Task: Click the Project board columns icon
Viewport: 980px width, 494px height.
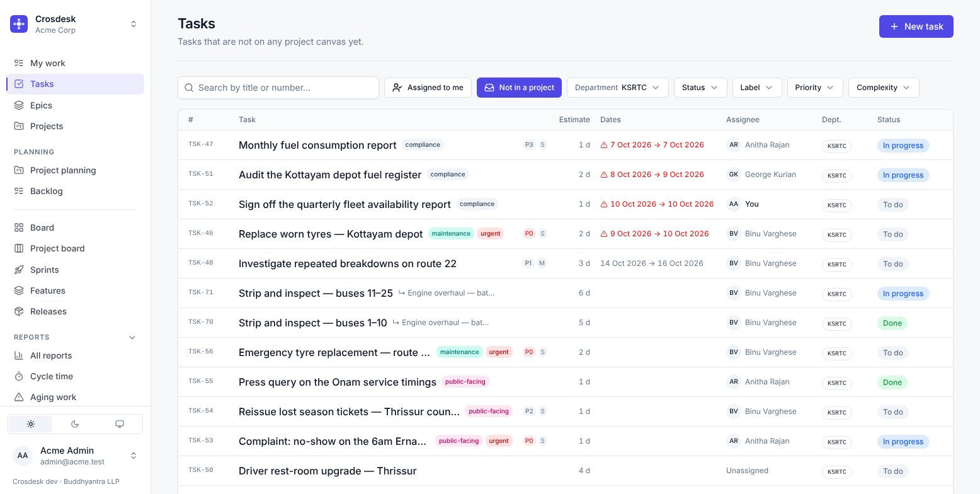Action: (19, 248)
